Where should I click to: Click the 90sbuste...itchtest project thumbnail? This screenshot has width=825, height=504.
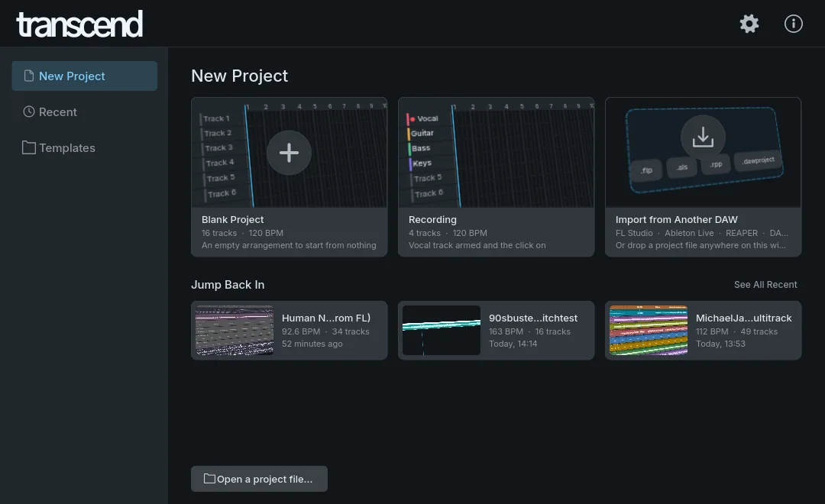coord(442,331)
